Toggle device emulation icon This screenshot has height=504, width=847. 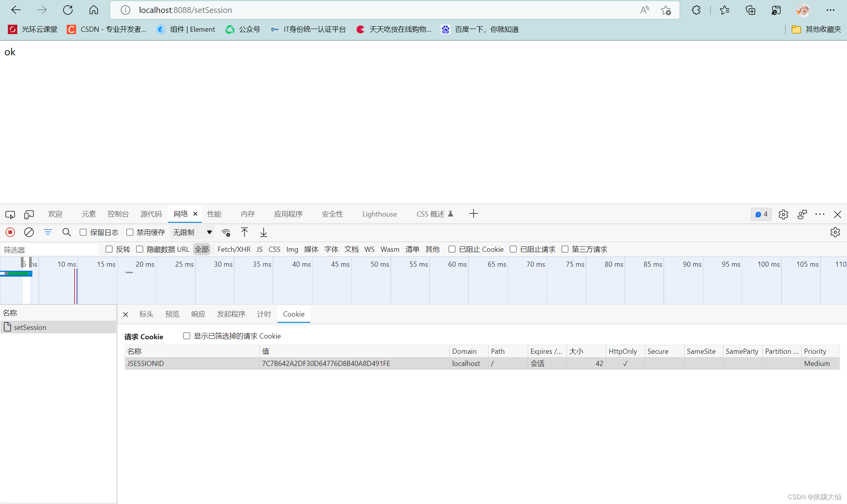tap(29, 214)
